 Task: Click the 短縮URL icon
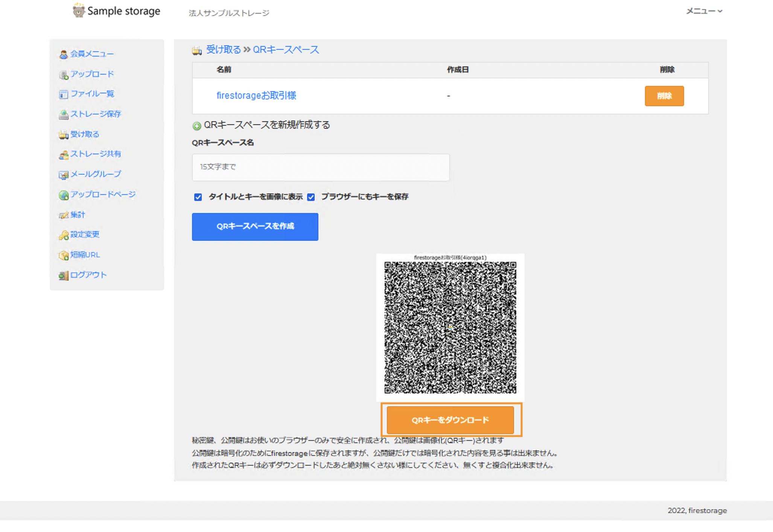tap(64, 255)
